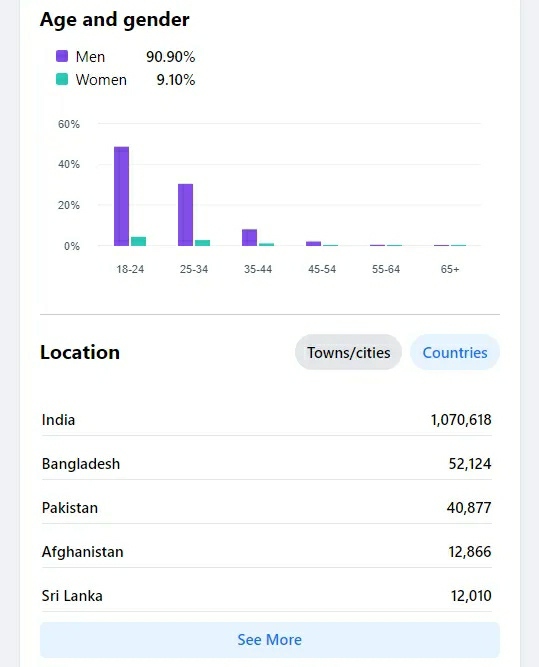
Task: Open the See More button
Action: coord(270,640)
